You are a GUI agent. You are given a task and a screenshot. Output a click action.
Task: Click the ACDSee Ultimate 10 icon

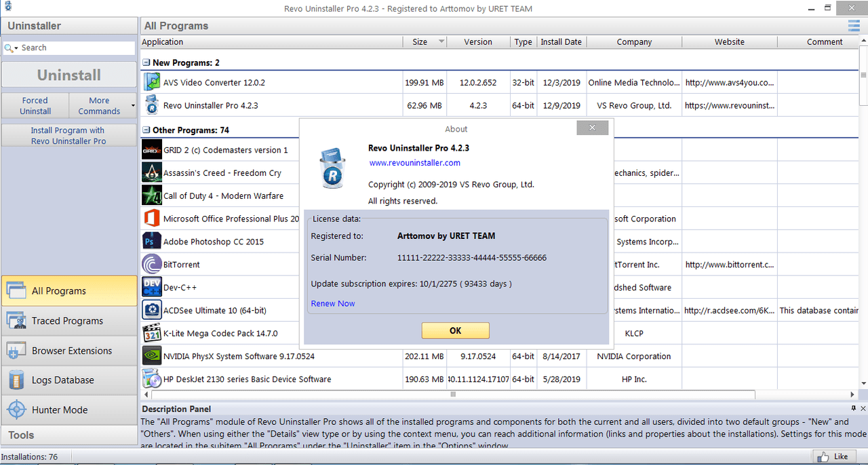tap(151, 310)
